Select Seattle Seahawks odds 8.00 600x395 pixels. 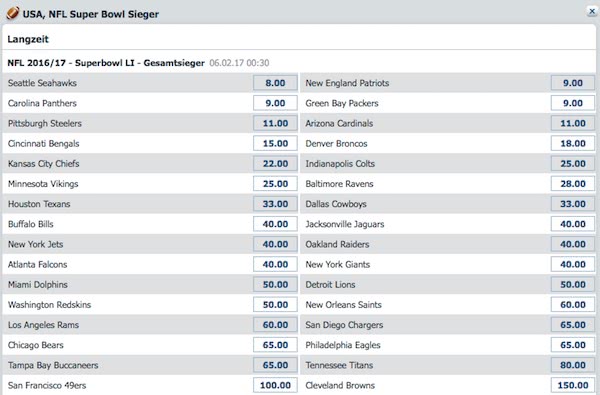click(275, 83)
